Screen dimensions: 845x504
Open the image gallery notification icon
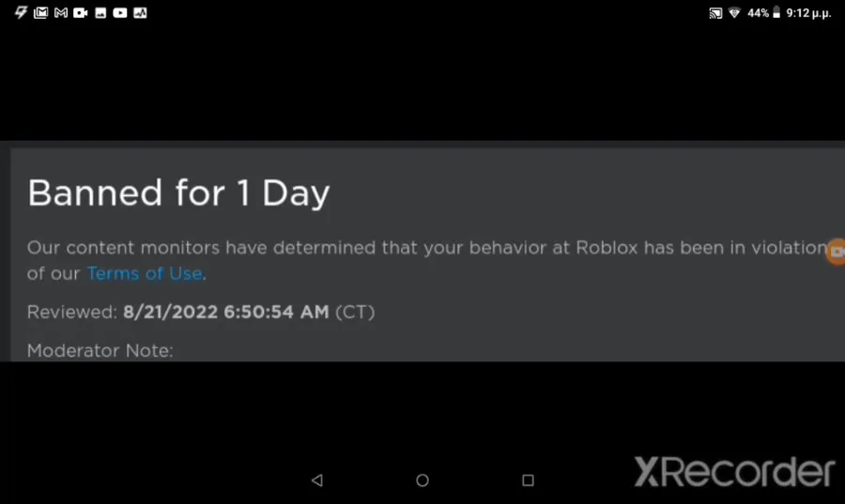pos(100,13)
